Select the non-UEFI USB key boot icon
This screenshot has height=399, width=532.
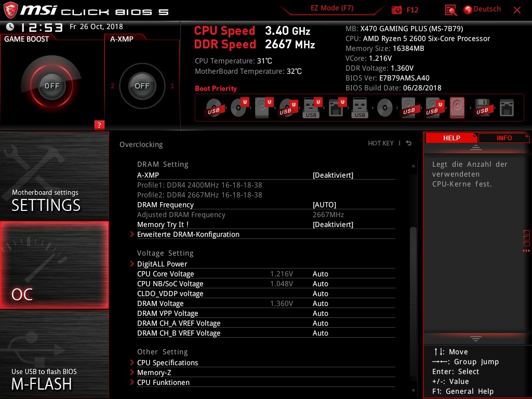click(x=360, y=108)
